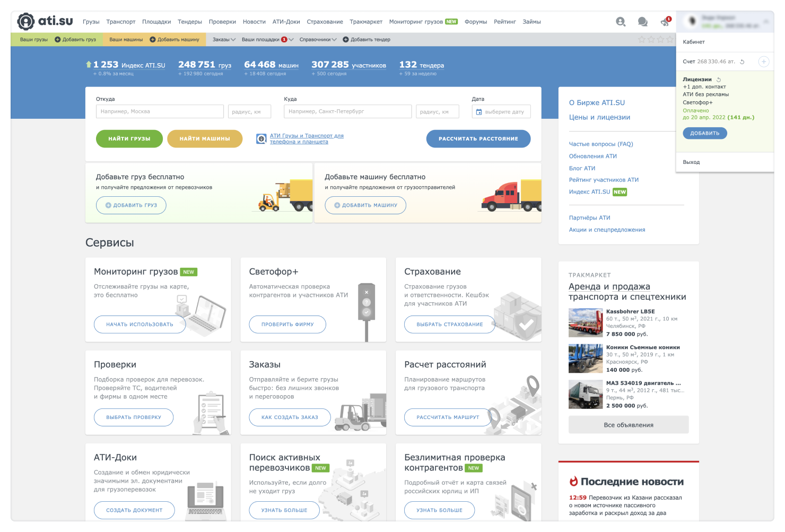Expand the Справочники dropdown
This screenshot has width=785, height=532.
318,39
